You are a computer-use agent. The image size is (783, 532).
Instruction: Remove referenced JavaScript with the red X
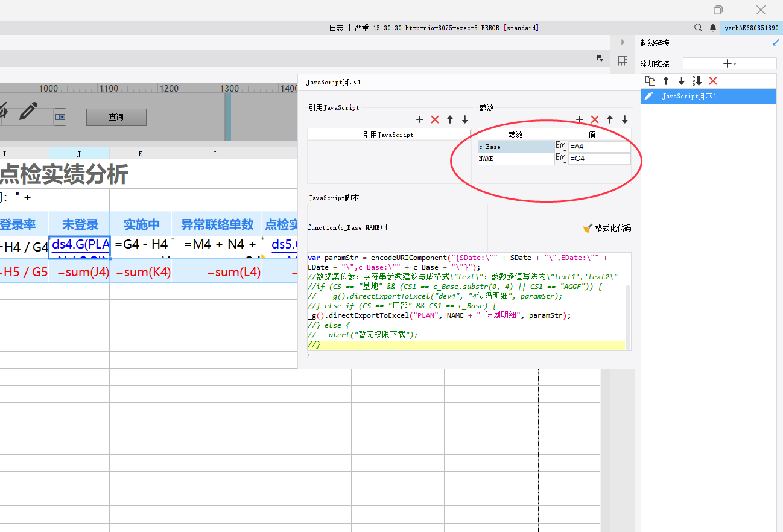[435, 120]
